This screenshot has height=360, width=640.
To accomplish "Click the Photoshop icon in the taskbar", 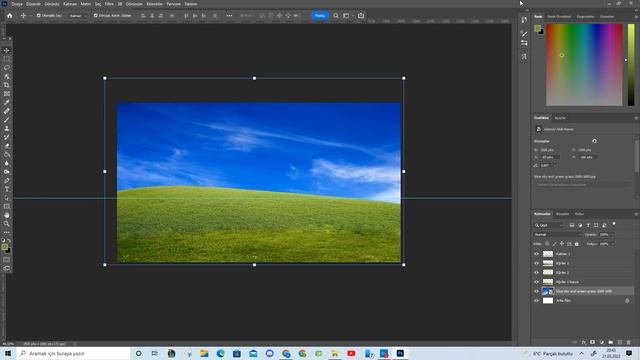I will point(400,353).
